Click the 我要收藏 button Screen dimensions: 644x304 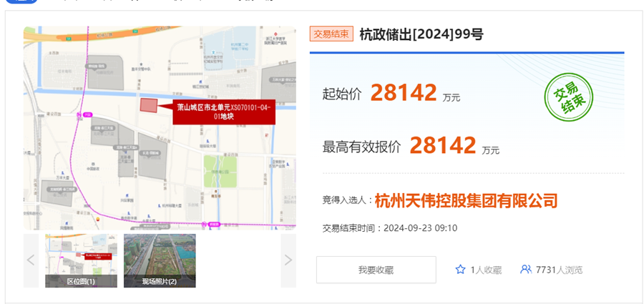click(376, 270)
